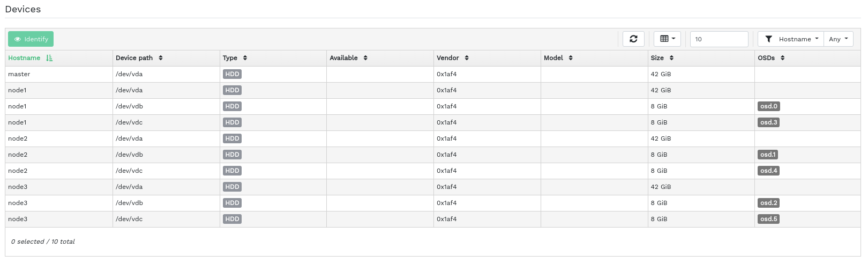The height and width of the screenshot is (263, 868).
Task: Click the osd.4 badge
Action: tap(768, 171)
